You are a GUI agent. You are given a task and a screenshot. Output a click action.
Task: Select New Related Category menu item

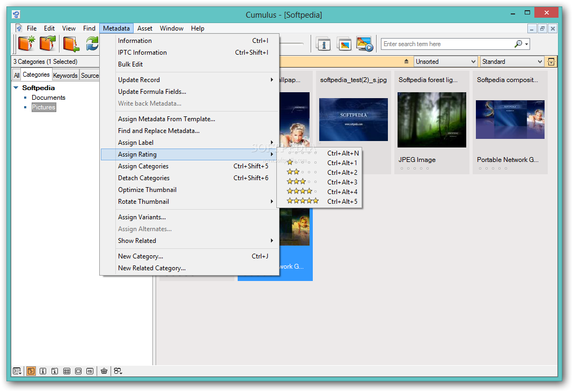190,268
